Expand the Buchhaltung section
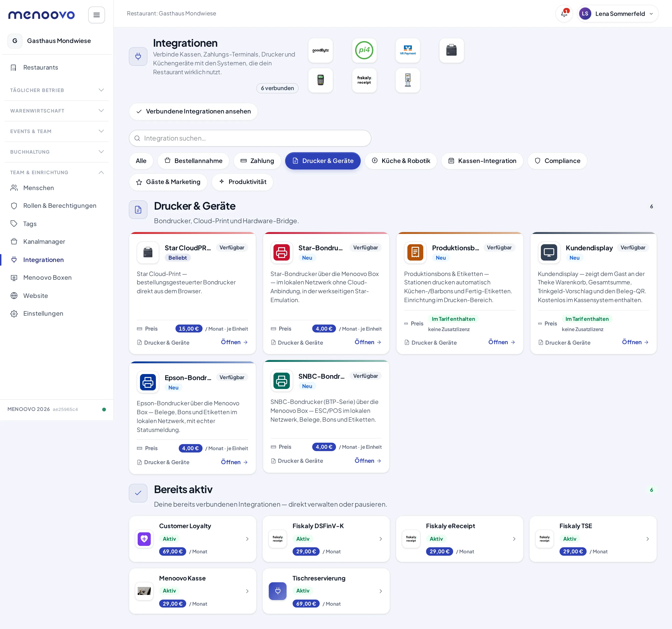672x629 pixels. coord(57,152)
